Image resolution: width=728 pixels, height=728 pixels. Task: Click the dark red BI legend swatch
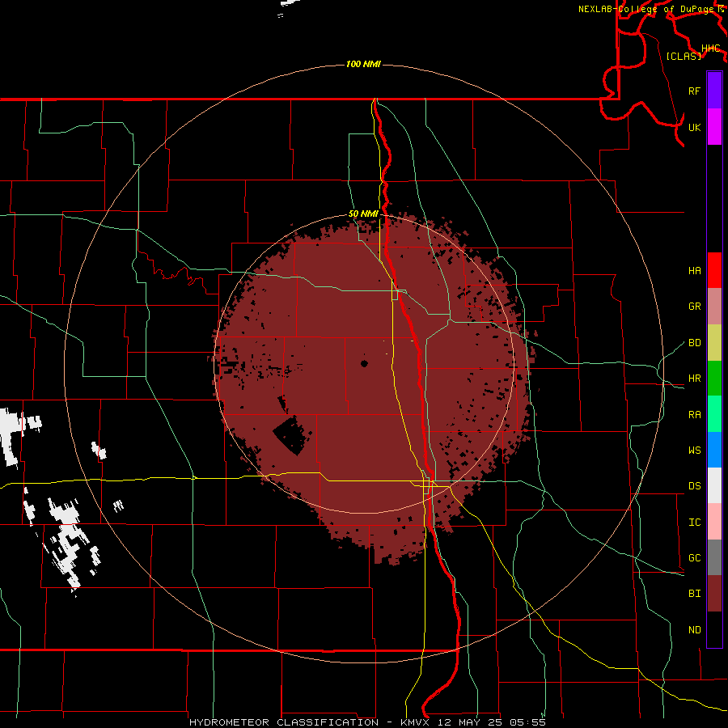714,594
